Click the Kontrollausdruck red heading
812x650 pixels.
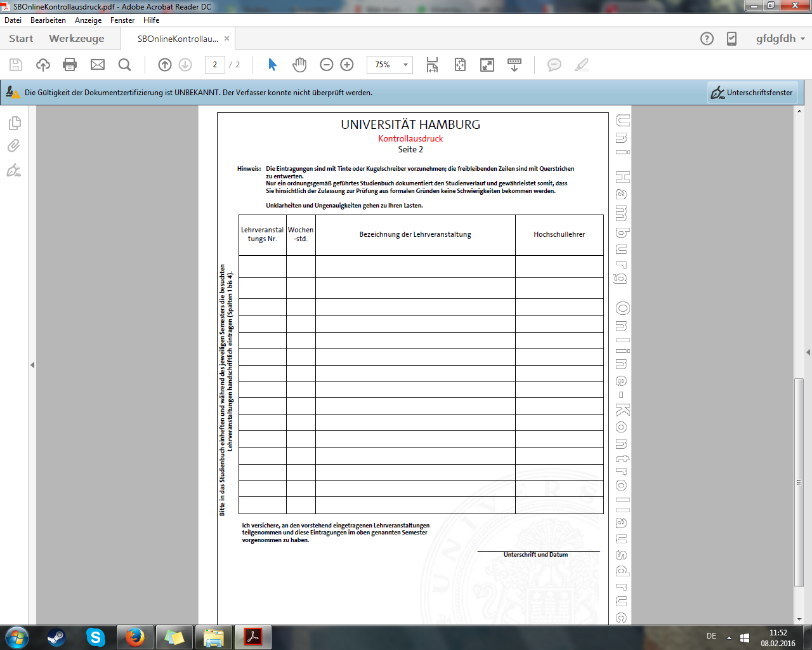(410, 138)
